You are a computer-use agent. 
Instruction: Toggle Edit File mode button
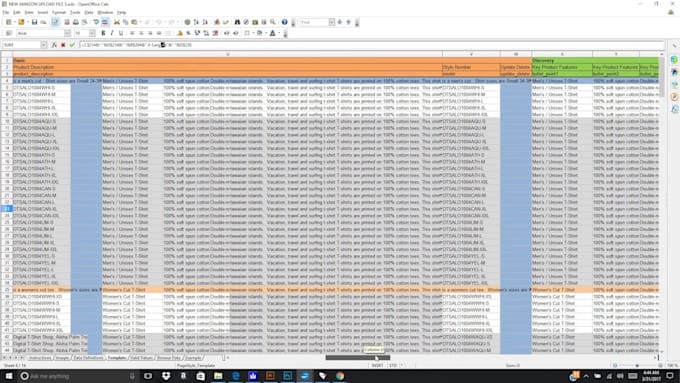[55, 22]
